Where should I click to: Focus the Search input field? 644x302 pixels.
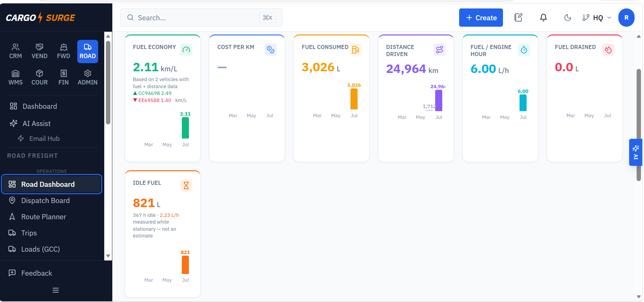(x=201, y=18)
